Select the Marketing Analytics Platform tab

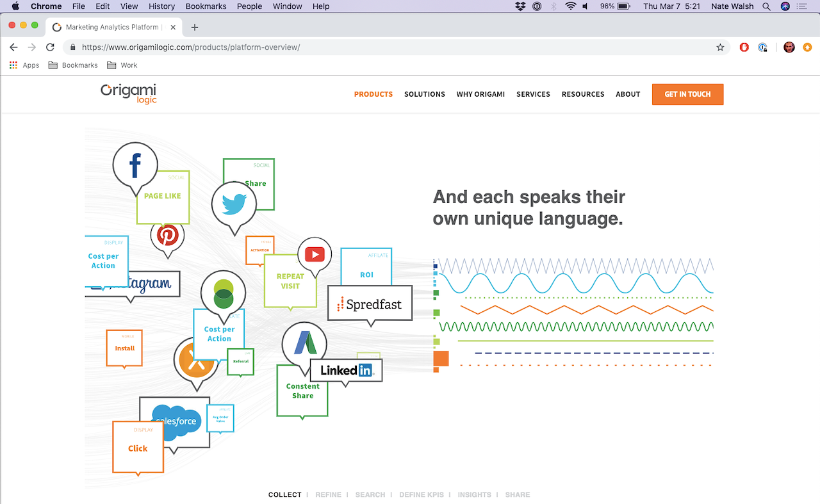115,27
